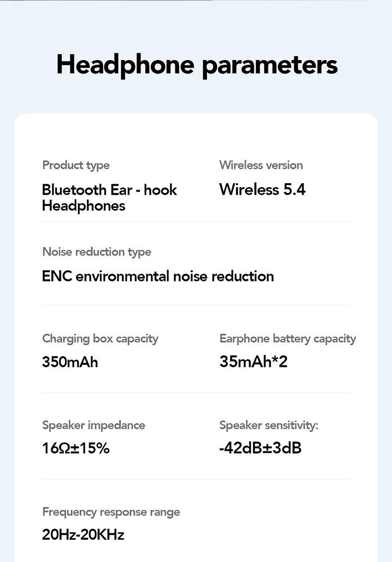Click the 'Wireless 5.4' value

pyautogui.click(x=262, y=190)
